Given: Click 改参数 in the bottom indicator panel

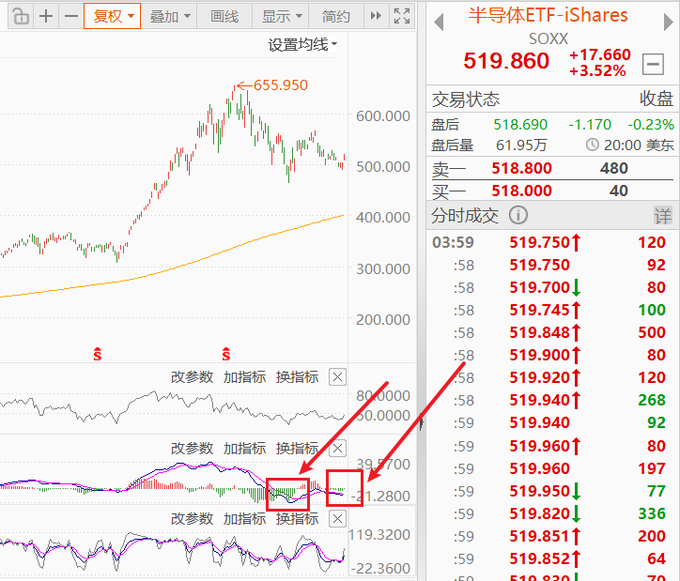Looking at the screenshot, I should pos(192,519).
